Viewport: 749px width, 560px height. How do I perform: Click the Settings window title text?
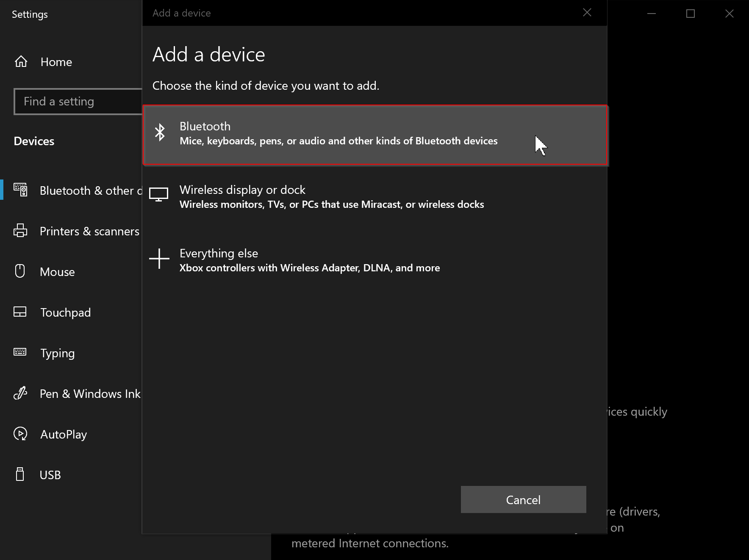30,14
